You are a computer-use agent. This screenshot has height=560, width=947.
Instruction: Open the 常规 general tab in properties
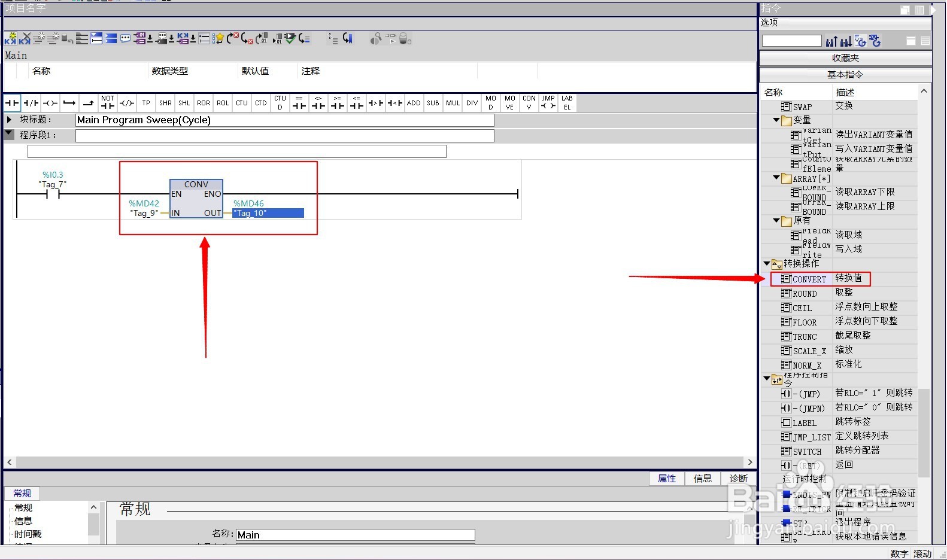coord(22,493)
